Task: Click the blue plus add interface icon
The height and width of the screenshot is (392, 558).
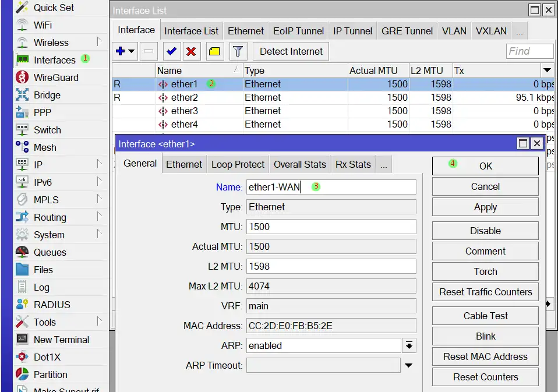Action: tap(121, 51)
